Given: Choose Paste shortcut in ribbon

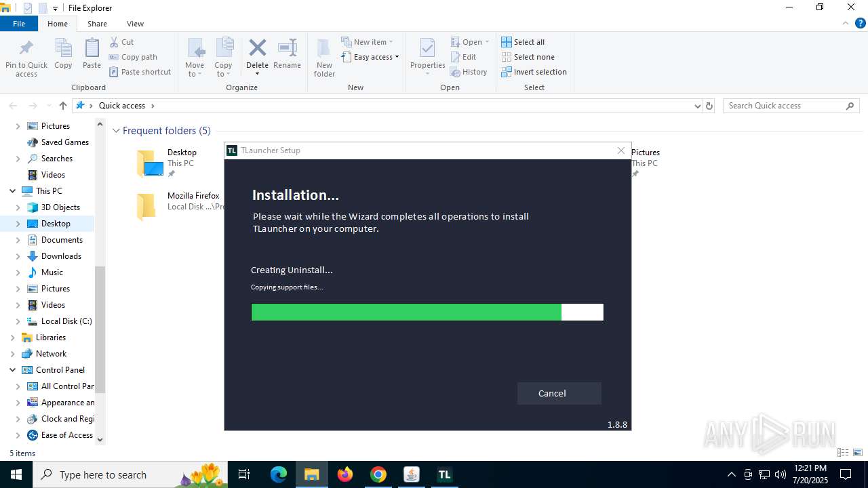Looking at the screenshot, I should (140, 72).
